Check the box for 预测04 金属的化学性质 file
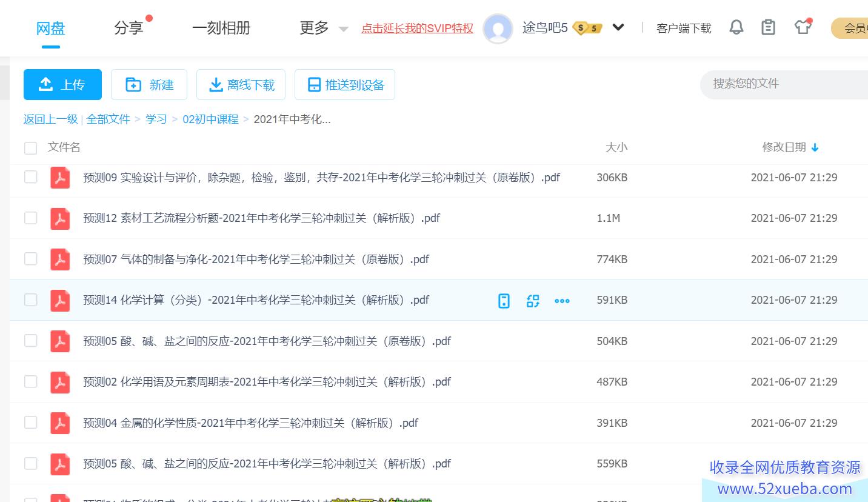The height and width of the screenshot is (502, 868). [x=30, y=423]
